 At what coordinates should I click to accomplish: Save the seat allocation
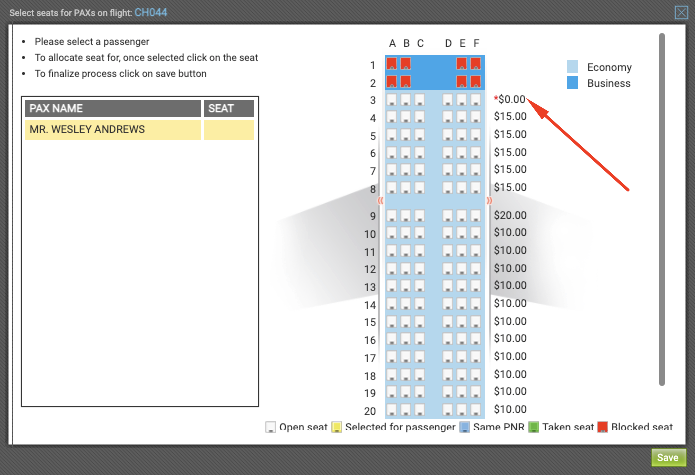coord(668,458)
